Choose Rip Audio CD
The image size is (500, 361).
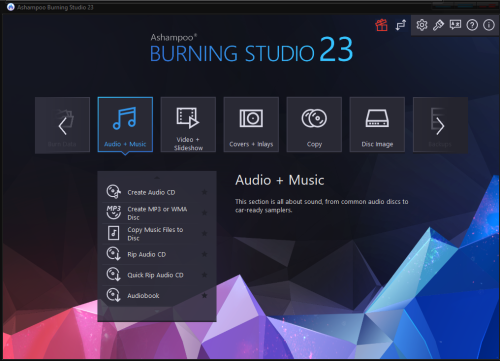[157, 254]
